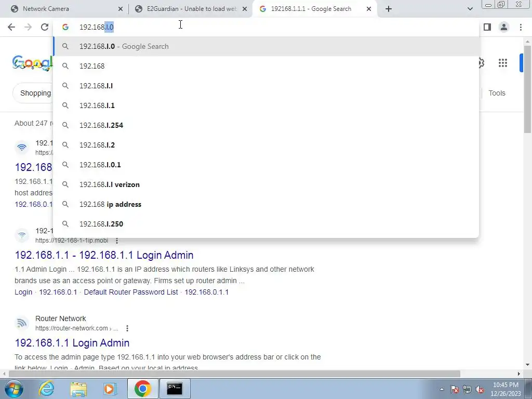The height and width of the screenshot is (399, 532).
Task: Click the address bar text 192.168.l.0
Action: [96, 27]
